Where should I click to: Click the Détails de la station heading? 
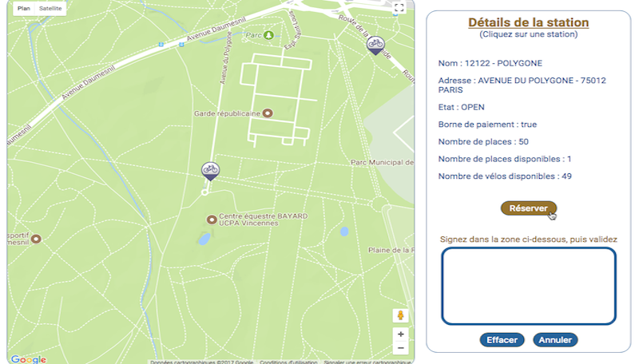tap(528, 22)
